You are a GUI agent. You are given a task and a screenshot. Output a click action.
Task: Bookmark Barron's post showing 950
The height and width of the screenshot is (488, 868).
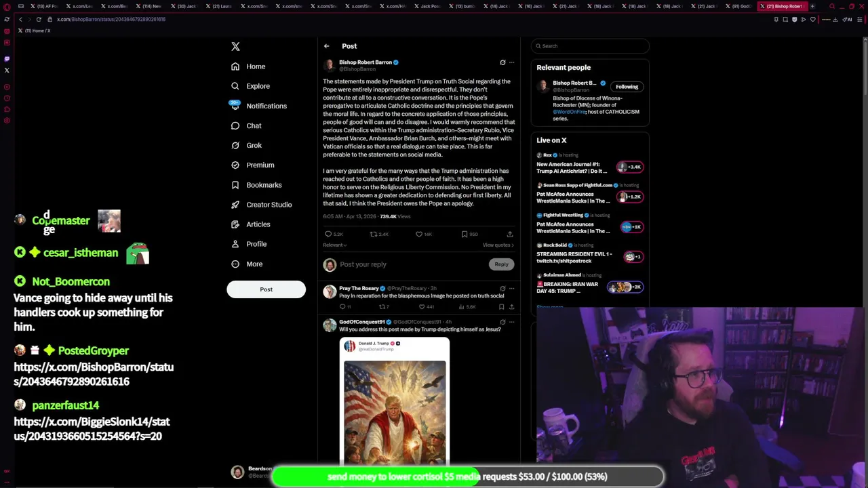coord(465,235)
